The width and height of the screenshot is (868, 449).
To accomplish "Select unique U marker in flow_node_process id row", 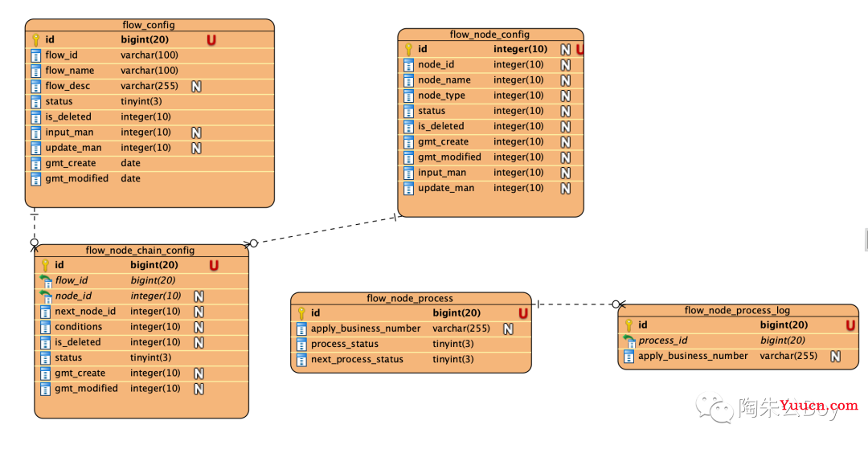I will click(x=523, y=313).
